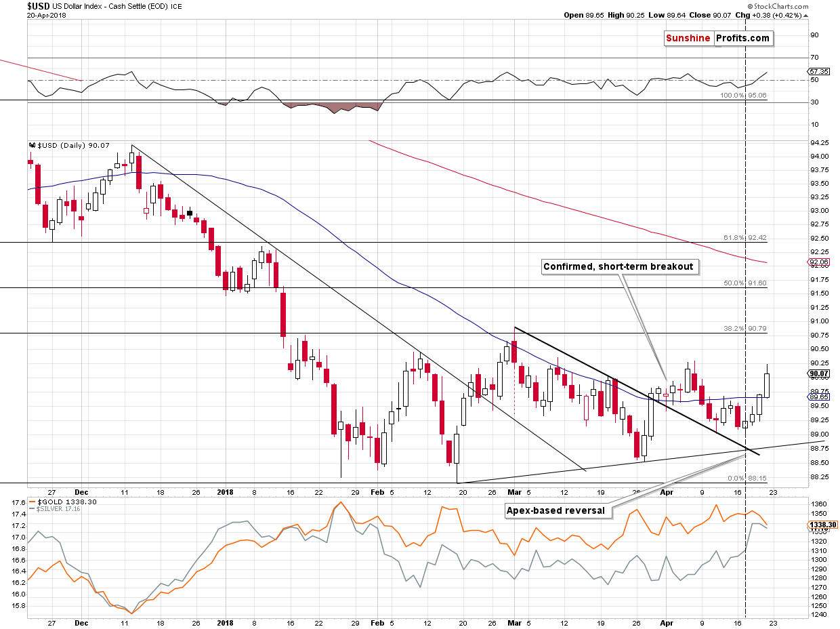The width and height of the screenshot is (840, 629).
Task: Click the blue moving-average tag '89.65'
Action: (818, 397)
